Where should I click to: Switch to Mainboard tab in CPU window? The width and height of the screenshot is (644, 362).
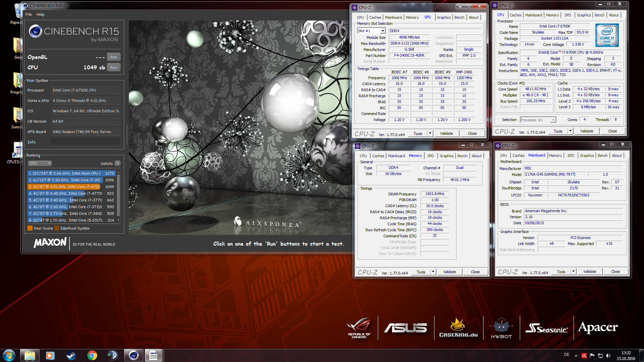tap(533, 15)
